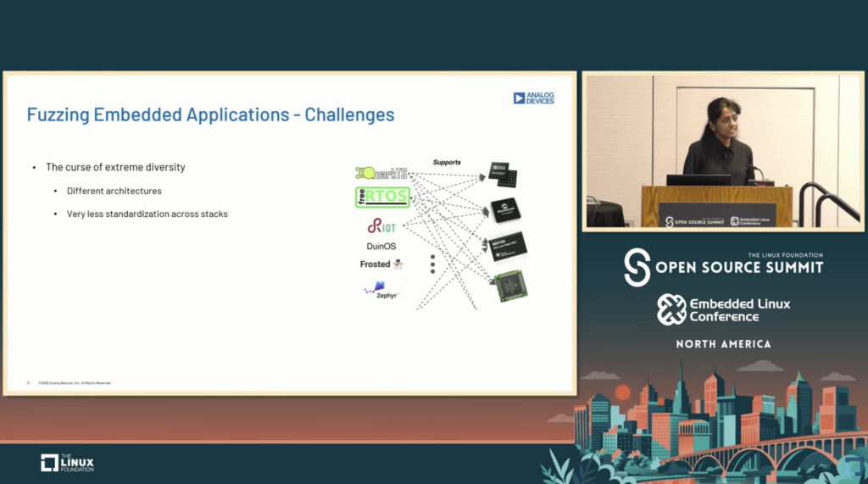Click the 'Different architectures' bullet
This screenshot has width=868, height=484.
pyautogui.click(x=114, y=191)
